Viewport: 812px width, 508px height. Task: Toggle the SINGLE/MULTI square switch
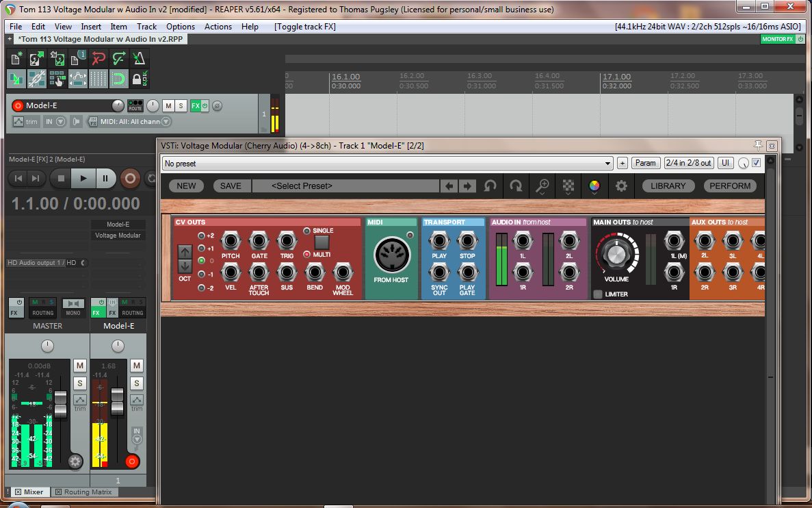click(x=322, y=242)
